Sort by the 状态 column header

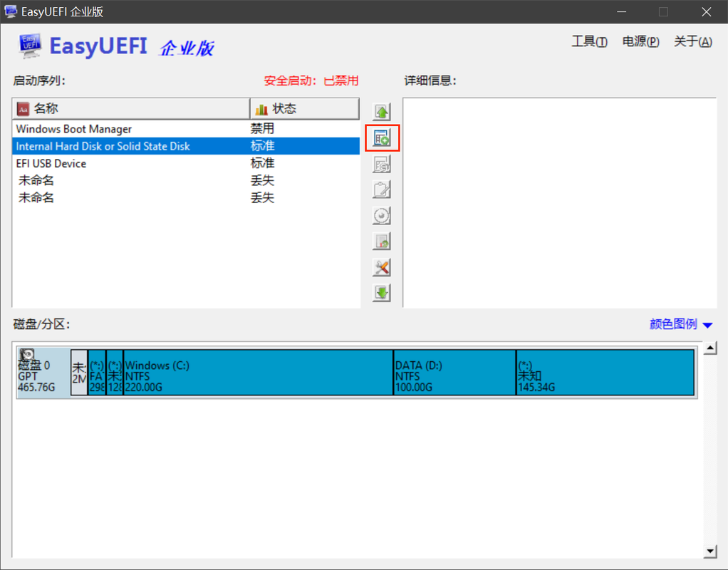point(305,109)
